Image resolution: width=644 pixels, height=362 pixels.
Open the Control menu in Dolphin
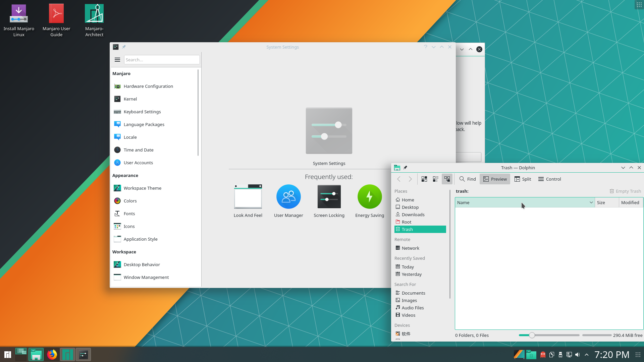point(549,179)
